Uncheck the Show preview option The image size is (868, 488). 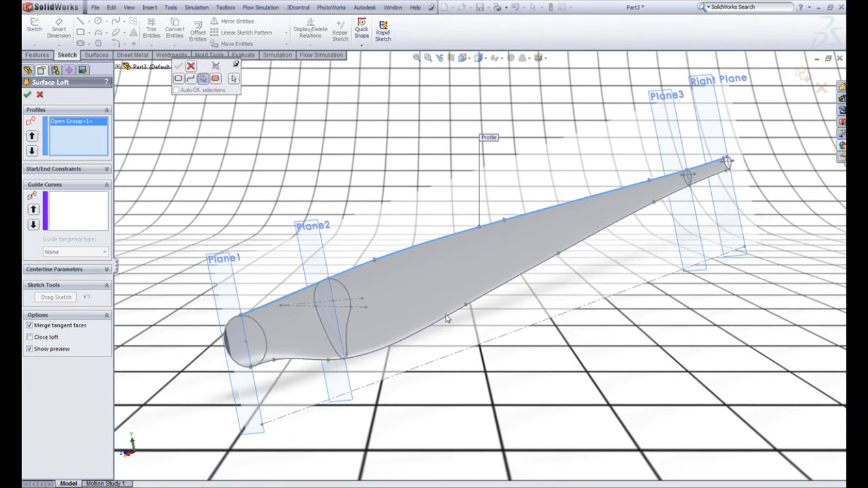(30, 349)
